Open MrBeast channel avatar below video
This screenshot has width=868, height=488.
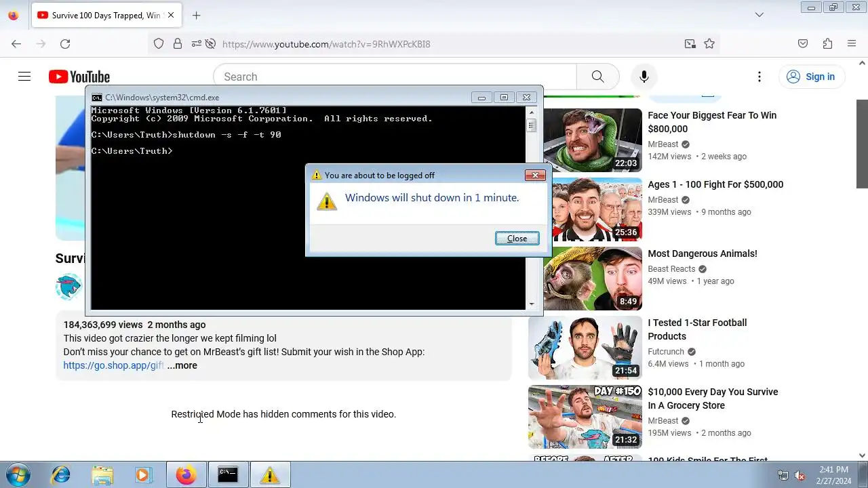(69, 287)
